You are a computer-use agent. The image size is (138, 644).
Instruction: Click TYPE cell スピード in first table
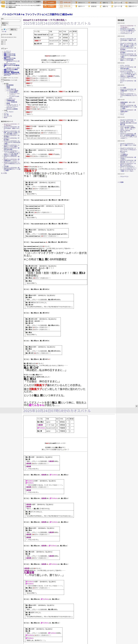pyautogui.click(x=65, y=44)
